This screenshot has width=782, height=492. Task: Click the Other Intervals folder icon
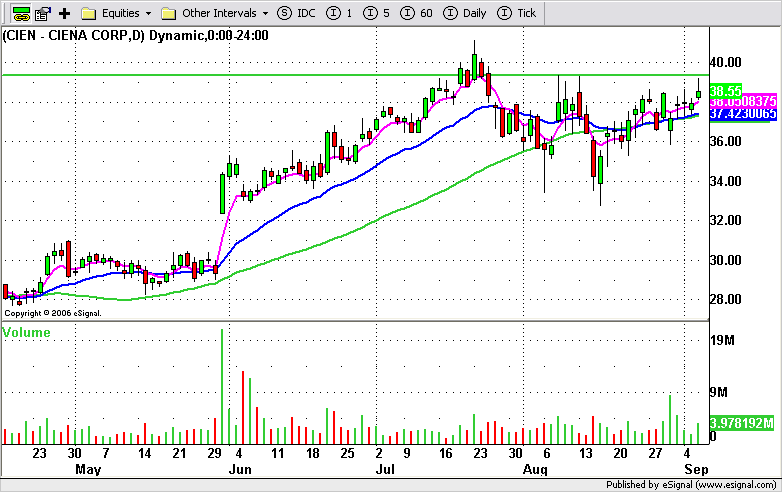tap(169, 13)
